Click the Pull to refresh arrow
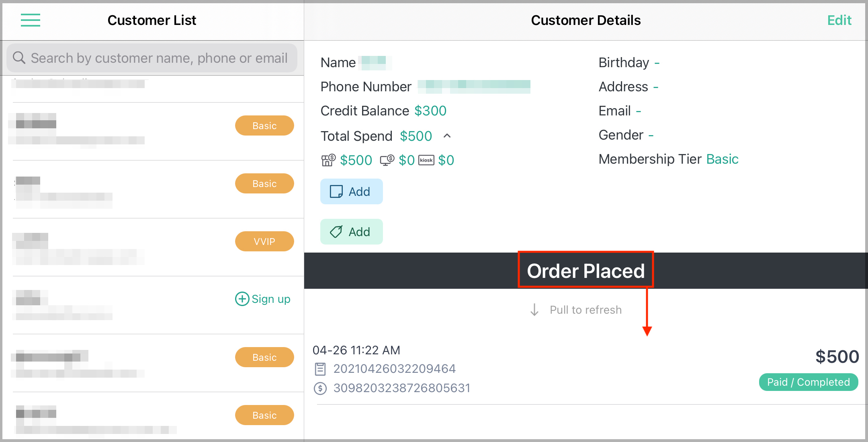The height and width of the screenshot is (442, 868). (534, 310)
